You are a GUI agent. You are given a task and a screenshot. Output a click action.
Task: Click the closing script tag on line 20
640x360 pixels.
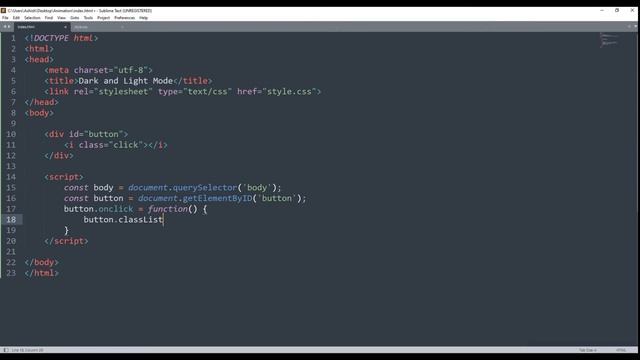coord(67,241)
